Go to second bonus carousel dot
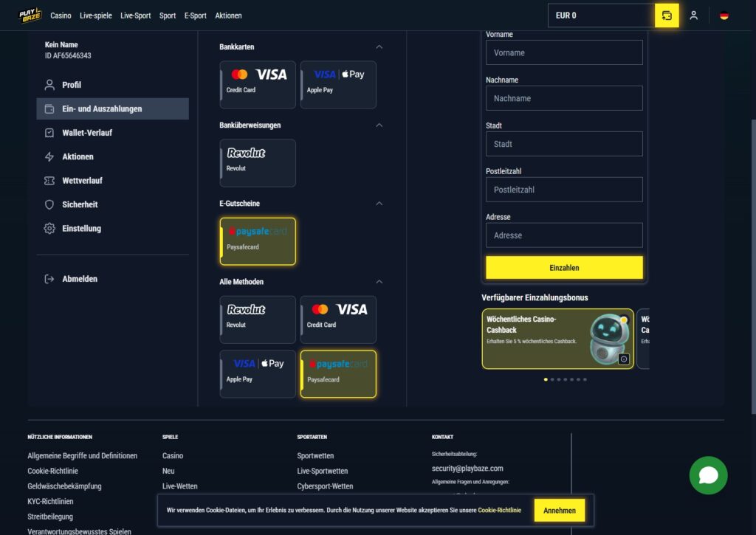This screenshot has height=535, width=756. (x=552, y=379)
